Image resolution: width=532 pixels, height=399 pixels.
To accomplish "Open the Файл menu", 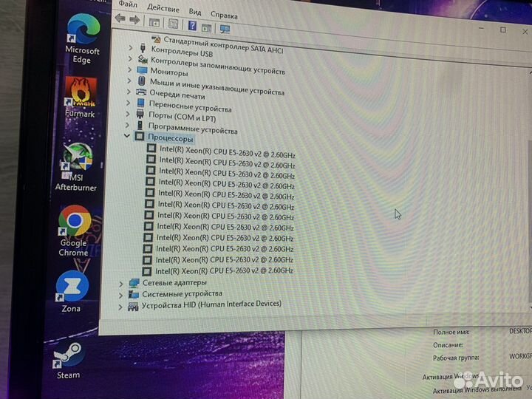I will coord(128,4).
